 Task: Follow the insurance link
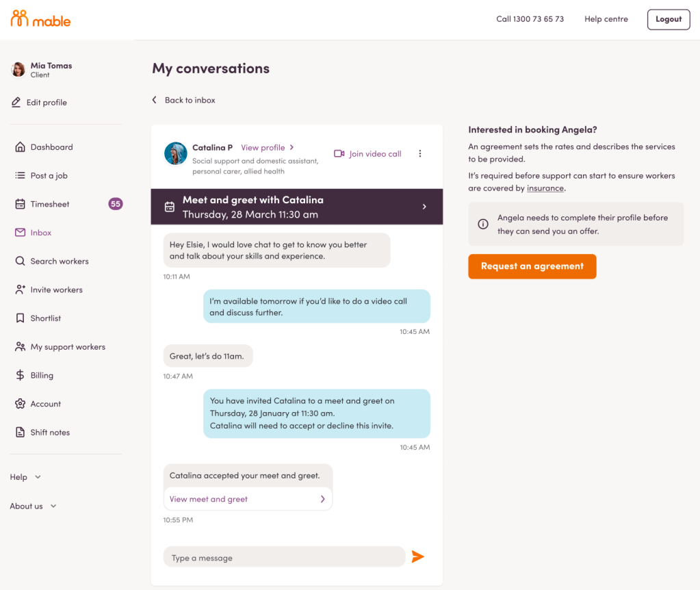click(x=545, y=188)
